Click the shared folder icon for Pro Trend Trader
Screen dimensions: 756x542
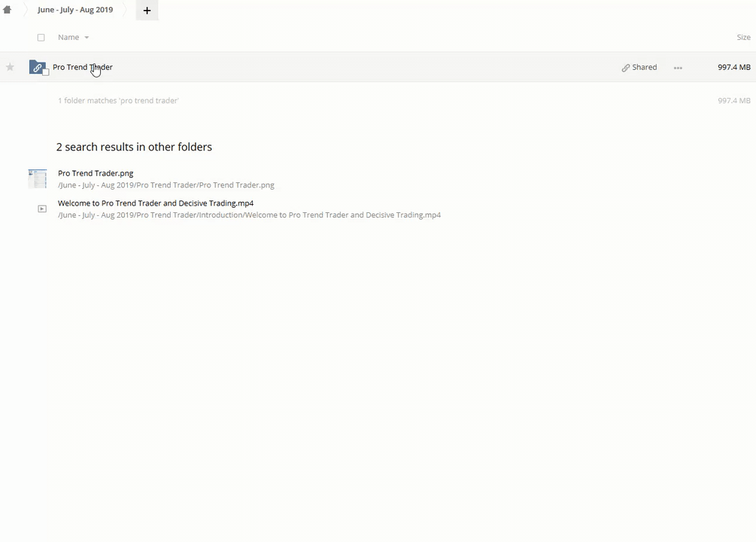[x=37, y=67]
